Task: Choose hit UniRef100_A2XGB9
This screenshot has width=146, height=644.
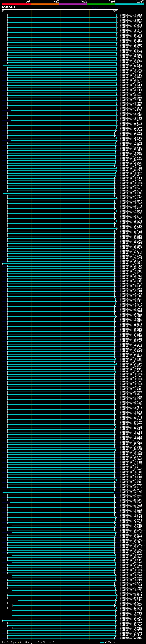Action: [131, 113]
